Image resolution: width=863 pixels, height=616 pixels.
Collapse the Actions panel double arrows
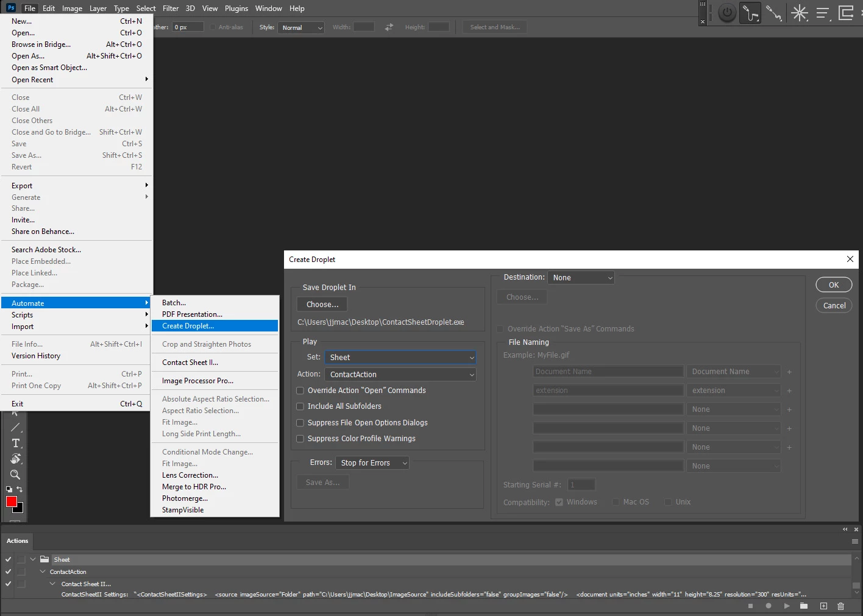(x=845, y=529)
